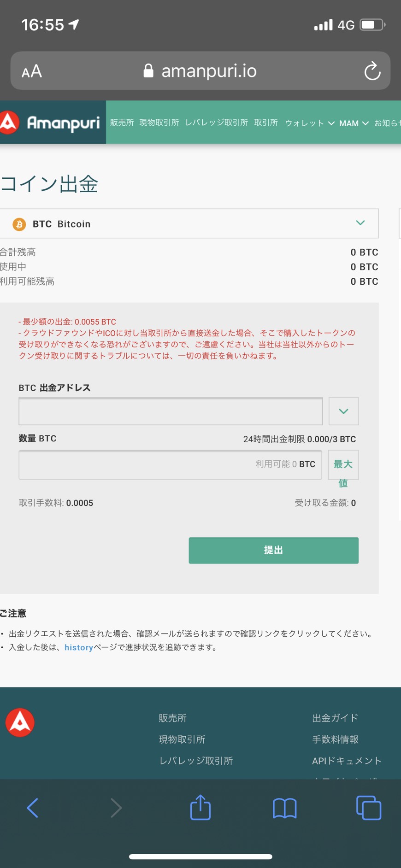401x868 pixels.
Task: Expand the ウォレット menu
Action: (309, 123)
